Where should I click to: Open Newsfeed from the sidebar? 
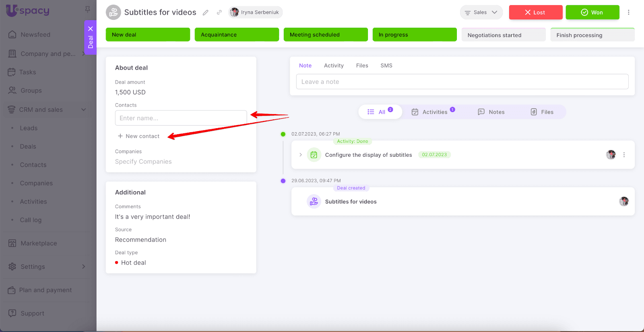click(x=35, y=35)
